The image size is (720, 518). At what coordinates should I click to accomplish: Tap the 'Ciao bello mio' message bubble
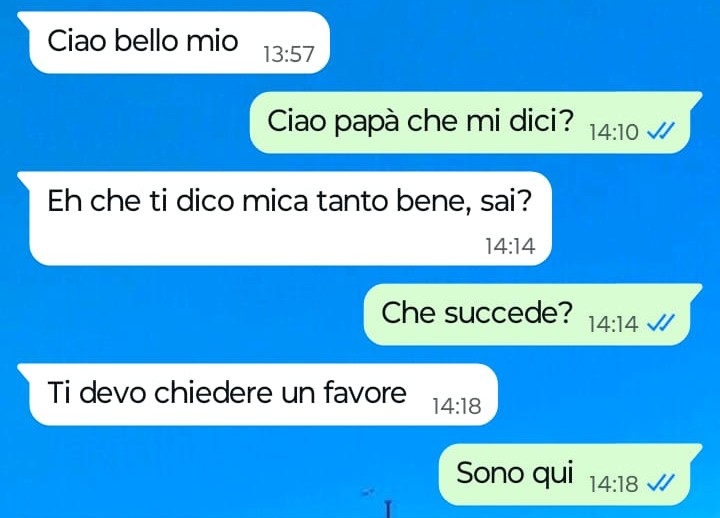(x=174, y=42)
